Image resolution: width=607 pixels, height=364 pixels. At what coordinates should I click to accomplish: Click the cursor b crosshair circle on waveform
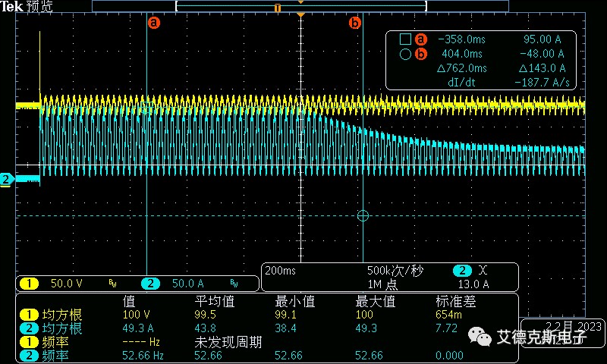point(363,215)
